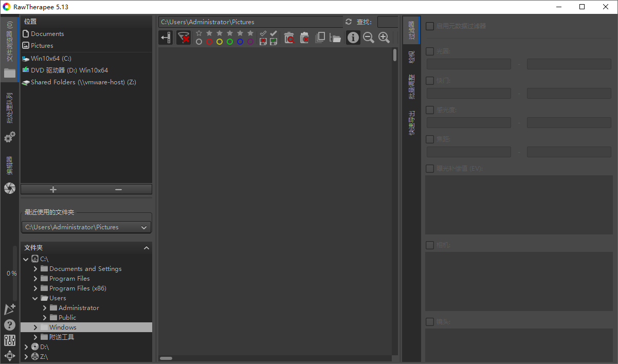Open the recently used folders dropdown

(86, 227)
